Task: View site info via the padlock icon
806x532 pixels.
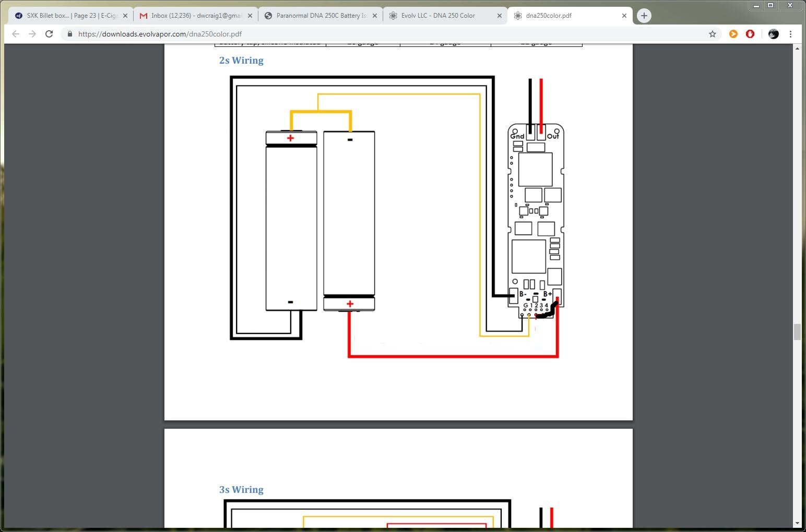Action: tap(69, 34)
